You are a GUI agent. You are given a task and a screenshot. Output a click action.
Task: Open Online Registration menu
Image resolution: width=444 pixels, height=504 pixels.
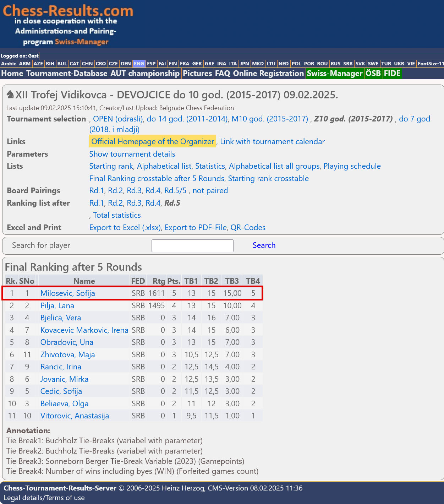click(x=268, y=74)
